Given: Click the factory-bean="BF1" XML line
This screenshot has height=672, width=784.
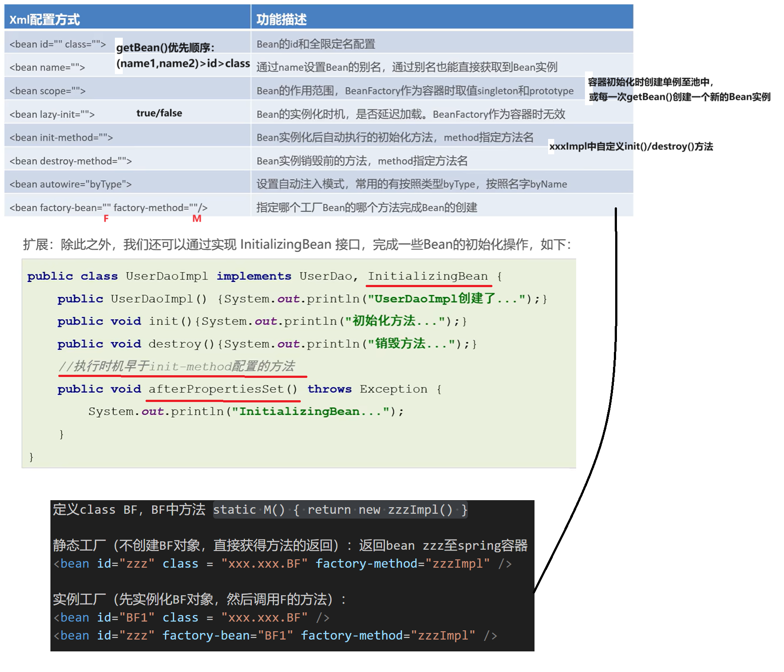Looking at the screenshot, I should click(275, 635).
